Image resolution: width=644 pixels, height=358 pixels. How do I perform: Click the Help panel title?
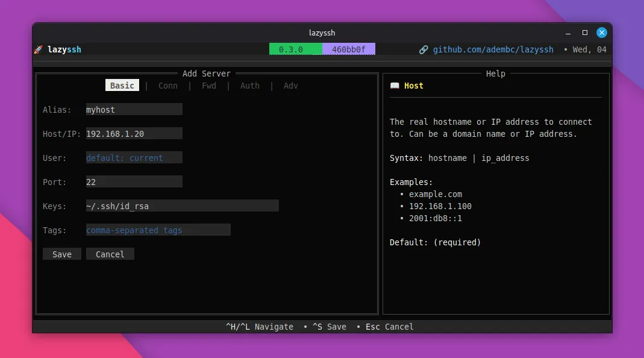(495, 74)
